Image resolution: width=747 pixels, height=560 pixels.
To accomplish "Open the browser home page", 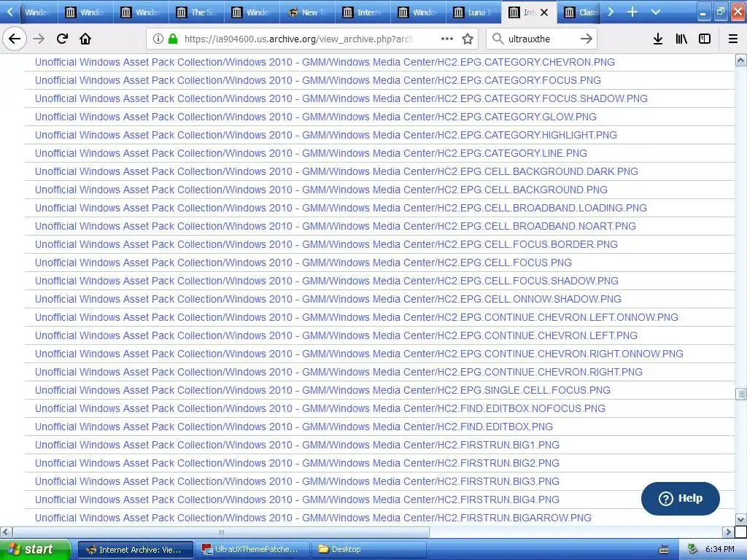I will [x=85, y=39].
